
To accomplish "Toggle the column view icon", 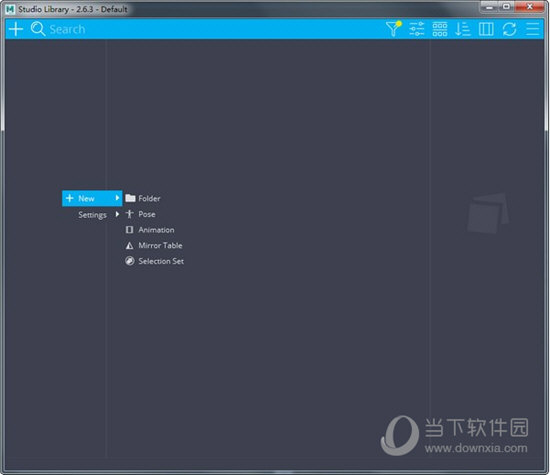I will coord(486,29).
